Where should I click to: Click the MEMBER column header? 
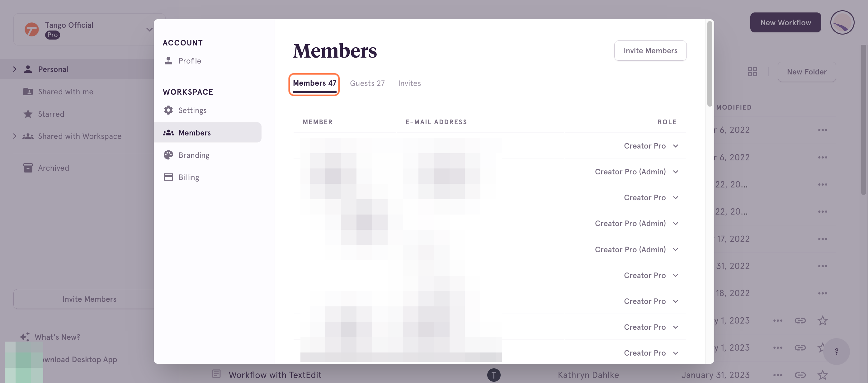point(318,122)
